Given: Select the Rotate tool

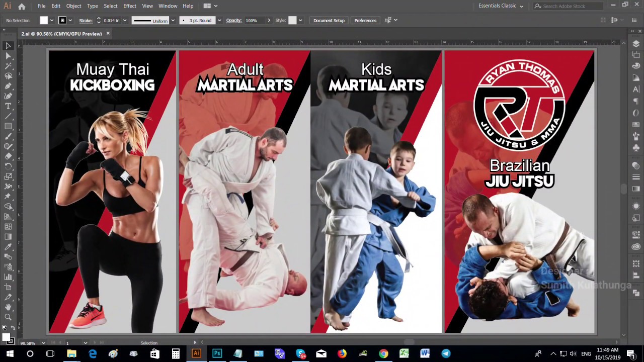Looking at the screenshot, I should (8, 166).
